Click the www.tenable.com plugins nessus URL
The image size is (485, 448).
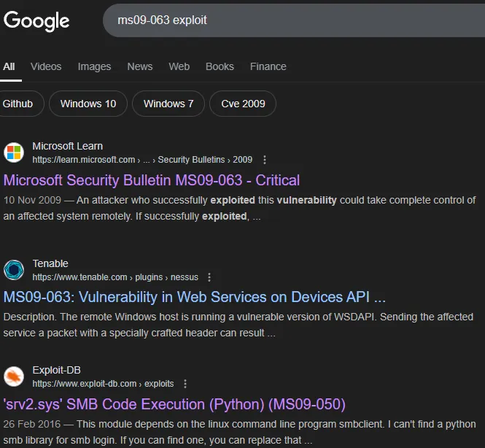tap(115, 277)
